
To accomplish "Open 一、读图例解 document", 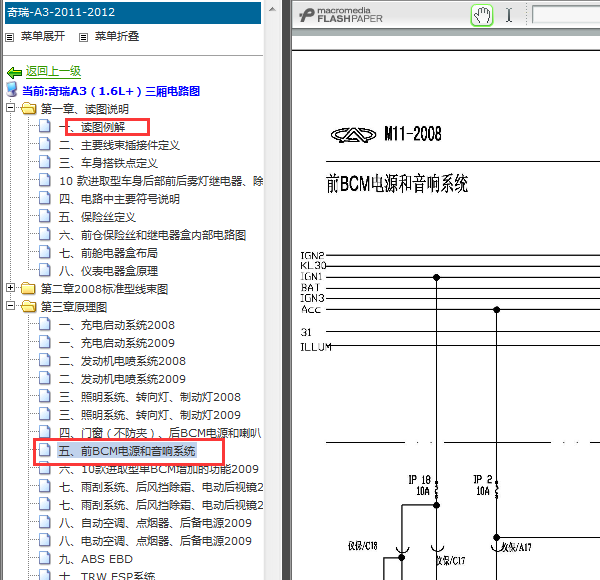I will pyautogui.click(x=92, y=127).
